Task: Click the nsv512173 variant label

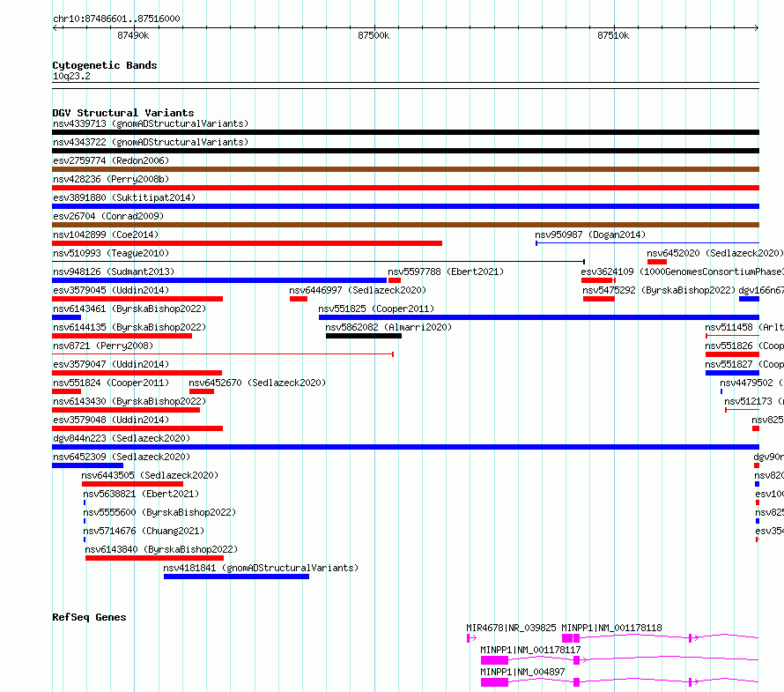Action: point(753,401)
